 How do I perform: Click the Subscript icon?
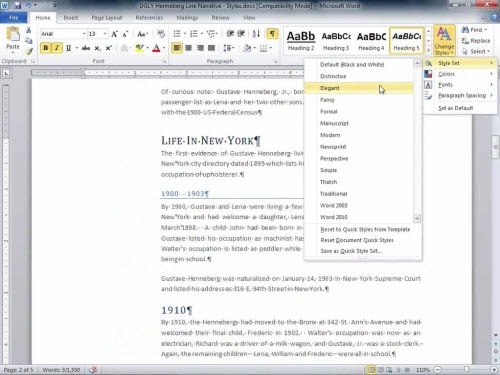[97, 48]
